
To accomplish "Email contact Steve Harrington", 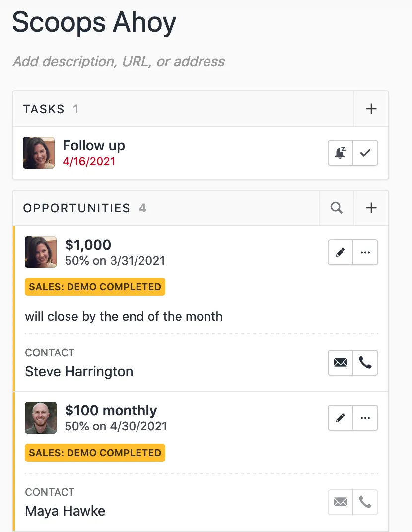I will coord(341,363).
